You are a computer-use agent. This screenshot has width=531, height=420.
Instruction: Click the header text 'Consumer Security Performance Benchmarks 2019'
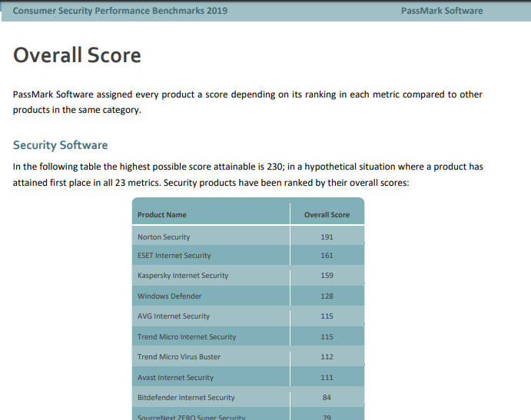point(120,11)
